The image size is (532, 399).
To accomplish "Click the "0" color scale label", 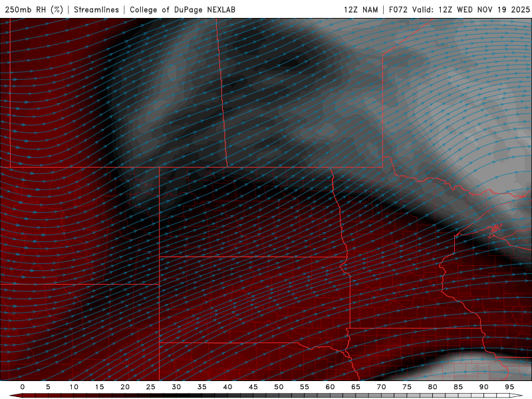I will tap(23, 387).
